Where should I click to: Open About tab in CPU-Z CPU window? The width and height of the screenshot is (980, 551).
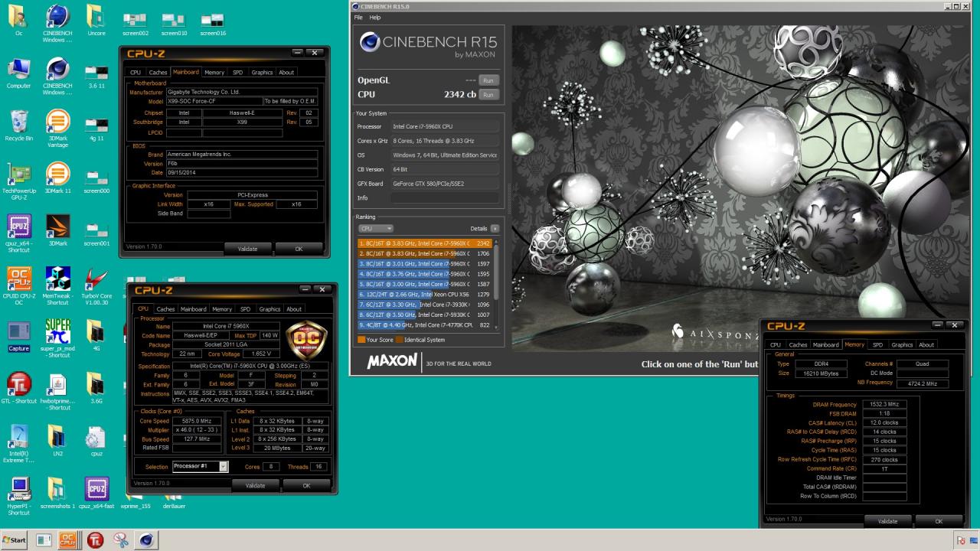point(294,309)
